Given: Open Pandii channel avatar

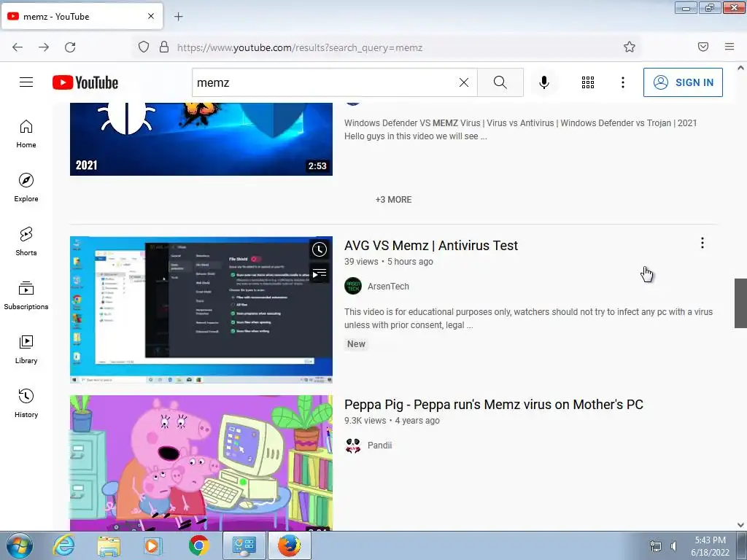Looking at the screenshot, I should (x=353, y=446).
